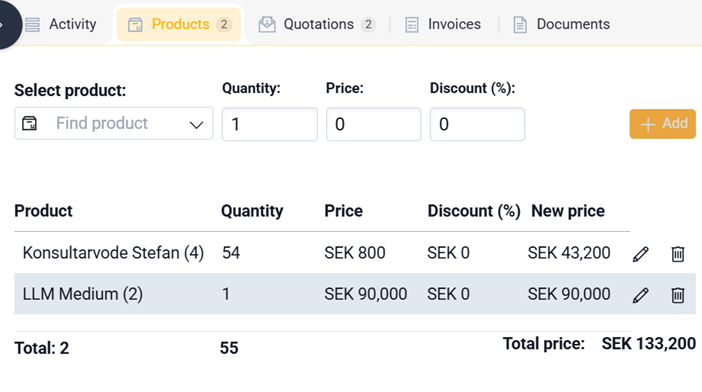Screen dimensions: 702x392
Task: Click the orange Add button
Action: pyautogui.click(x=663, y=124)
